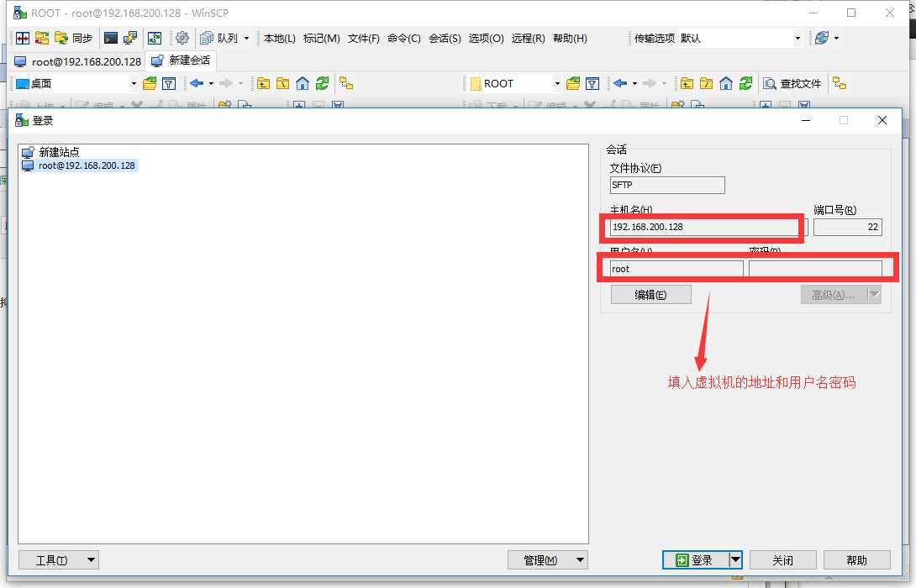916x588 pixels.
Task: Open the 命令(C) menu
Action: pos(403,38)
